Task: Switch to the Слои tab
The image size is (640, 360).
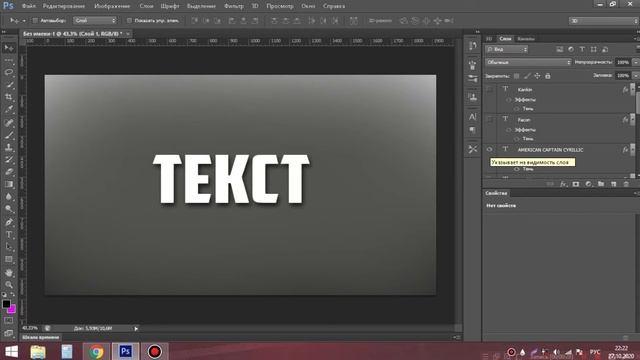Action: 505,39
